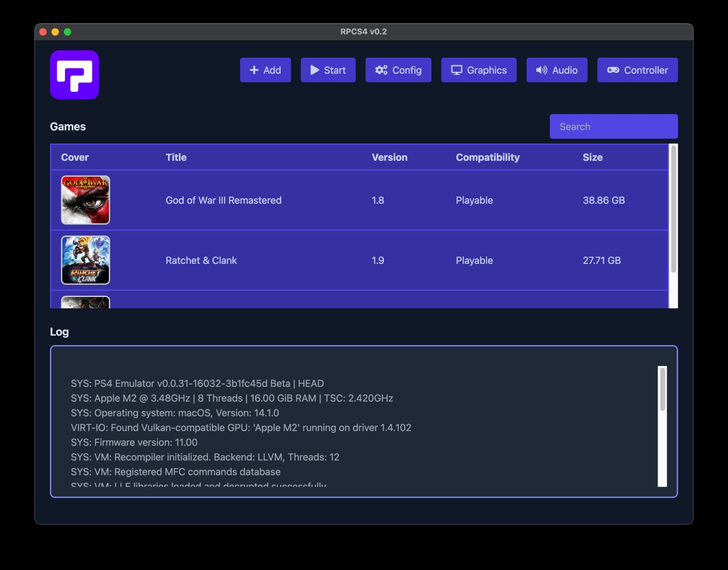Click version 1.8 cell
Screen dimensions: 728x570
point(378,200)
